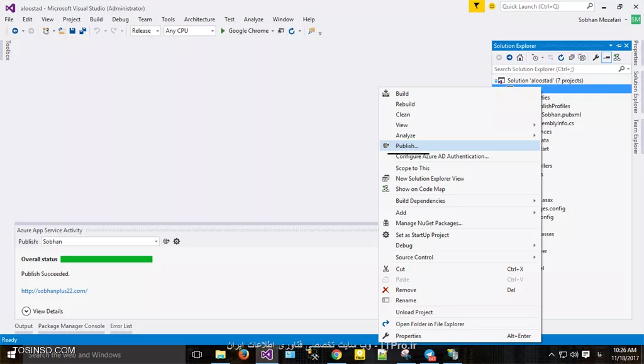The width and height of the screenshot is (644, 364).
Task: Click the Save All toolbar icon
Action: [x=82, y=31]
